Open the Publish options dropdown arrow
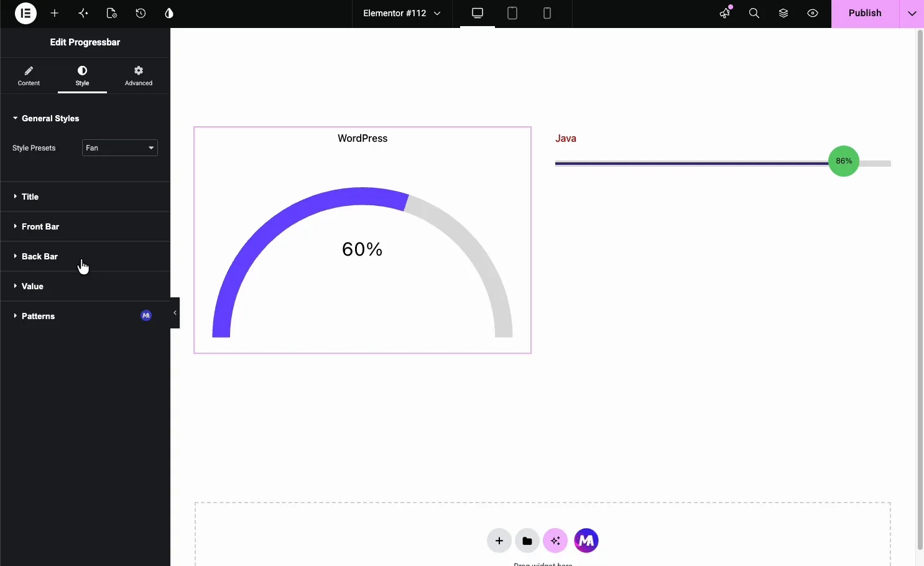 [x=912, y=13]
